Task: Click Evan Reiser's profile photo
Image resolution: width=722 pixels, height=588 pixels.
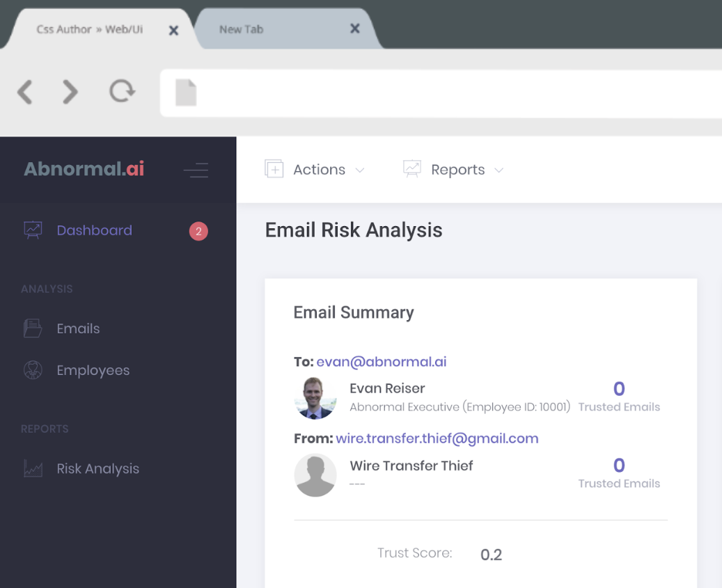Action: click(x=315, y=398)
